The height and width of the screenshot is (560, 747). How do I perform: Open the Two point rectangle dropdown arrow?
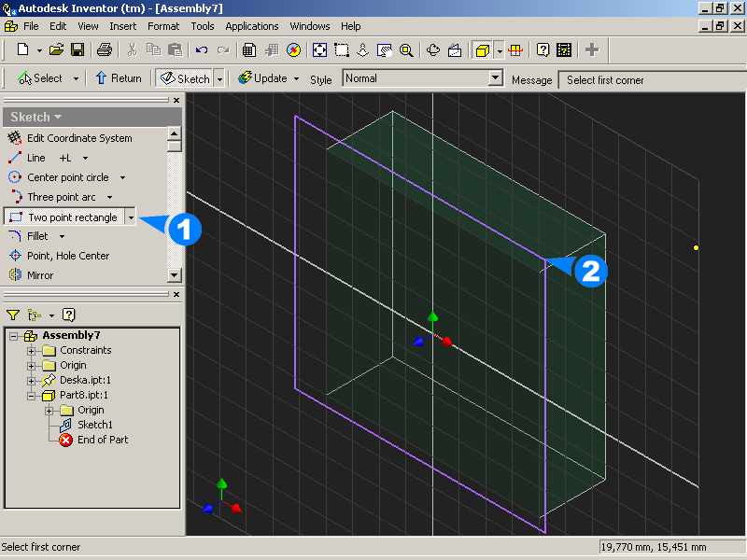[131, 217]
